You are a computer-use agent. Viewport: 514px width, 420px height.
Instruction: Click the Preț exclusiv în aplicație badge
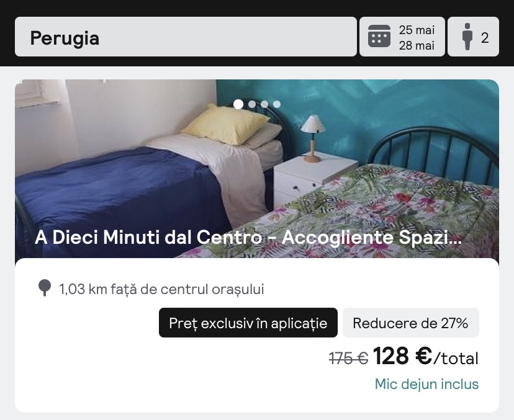[248, 323]
